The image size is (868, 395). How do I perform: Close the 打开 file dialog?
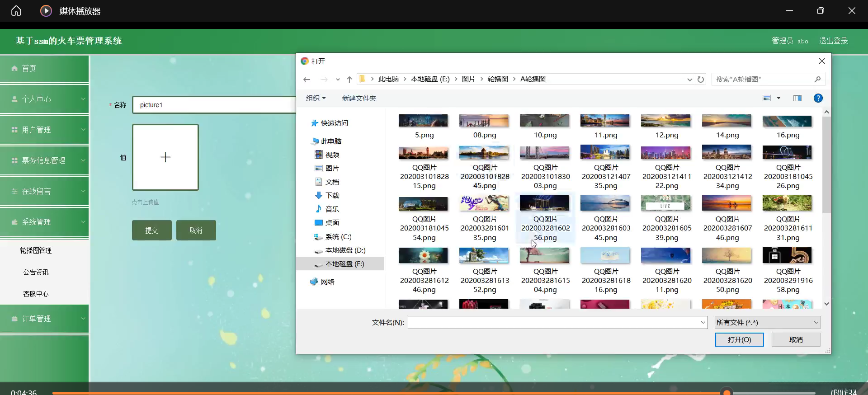(822, 61)
